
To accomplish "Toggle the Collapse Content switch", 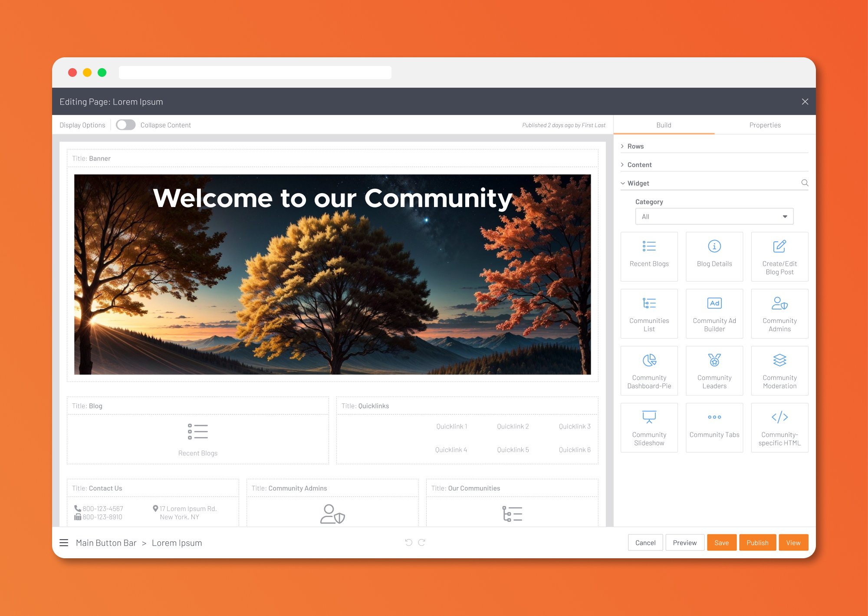I will click(126, 125).
